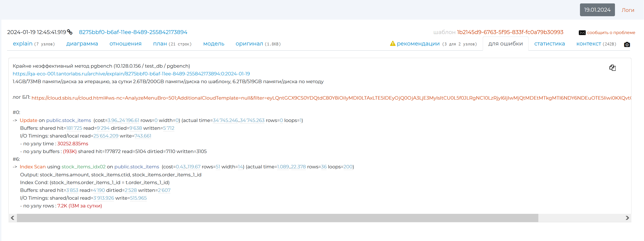
Task: Open template link 1b2145d9-6763-5f95
Action: 510,32
